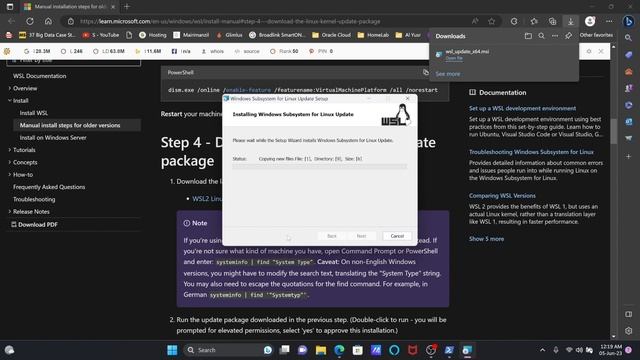
Task: Open the Other favorites folder
Action: coord(596,35)
